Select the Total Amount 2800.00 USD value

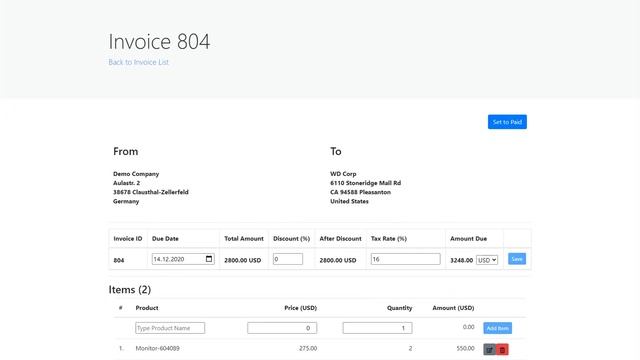click(242, 260)
